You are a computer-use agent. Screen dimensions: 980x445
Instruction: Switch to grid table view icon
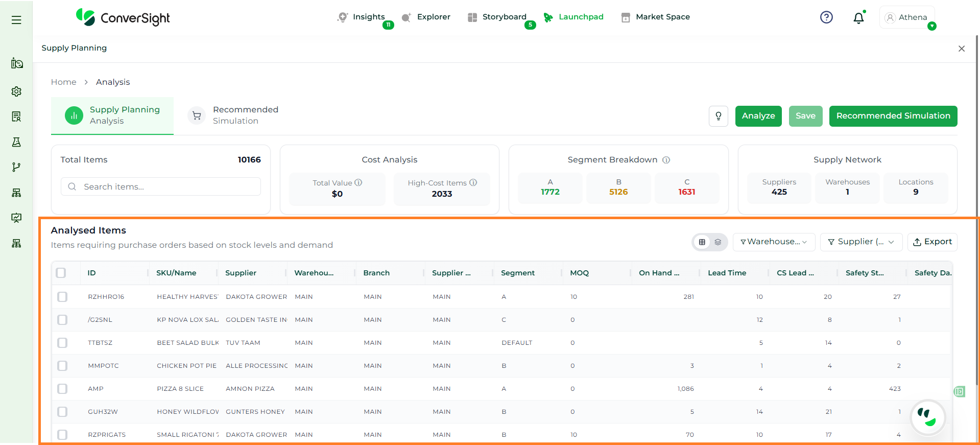(x=702, y=242)
